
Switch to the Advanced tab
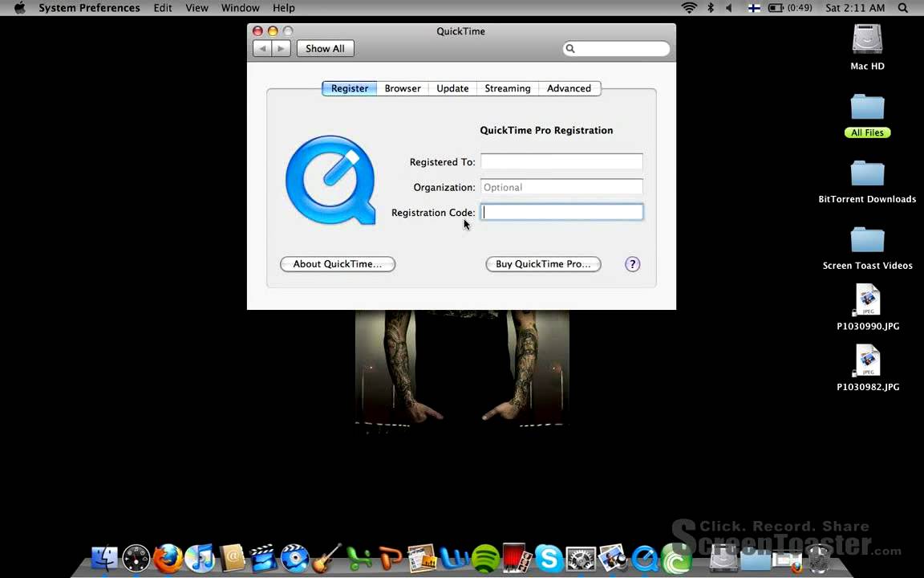[569, 88]
